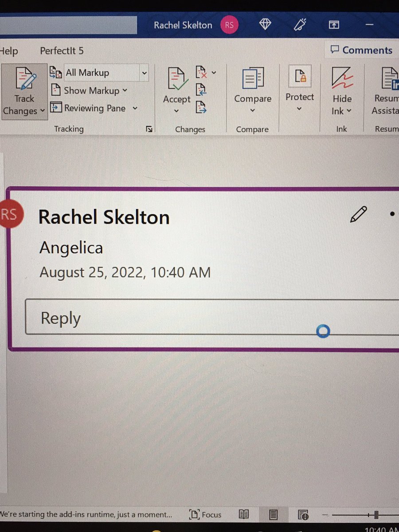
Task: Open the Help ribbon tab
Action: tap(8, 51)
